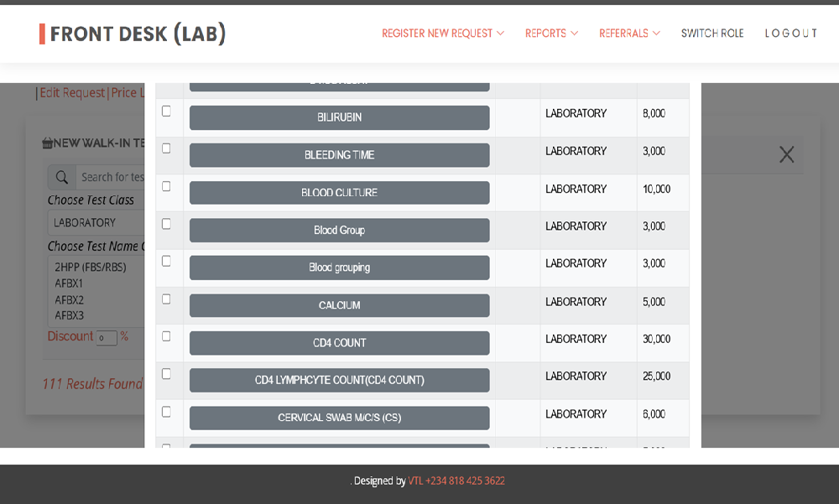The width and height of the screenshot is (839, 504).
Task: Enable the CD4 COUNT checkbox
Action: (166, 336)
